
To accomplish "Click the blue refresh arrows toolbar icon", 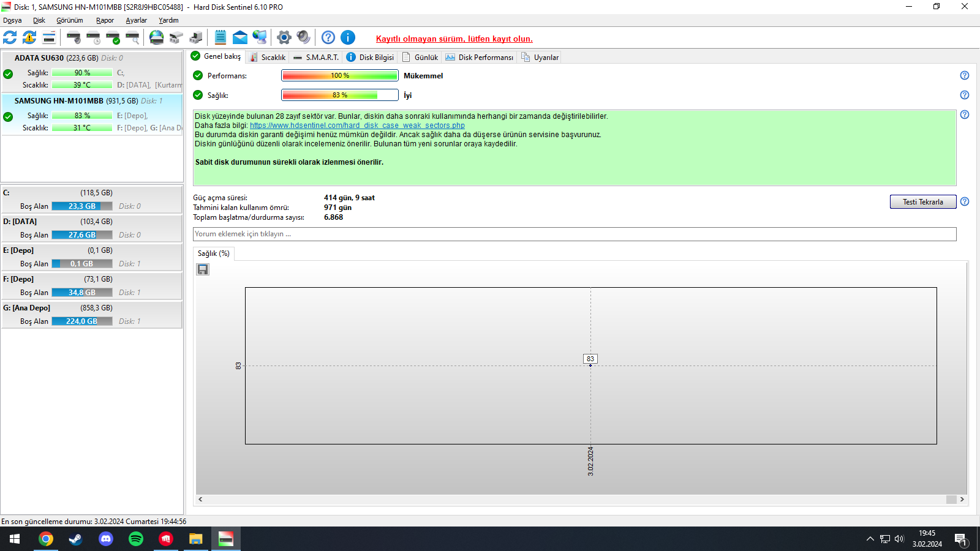I will coord(10,37).
